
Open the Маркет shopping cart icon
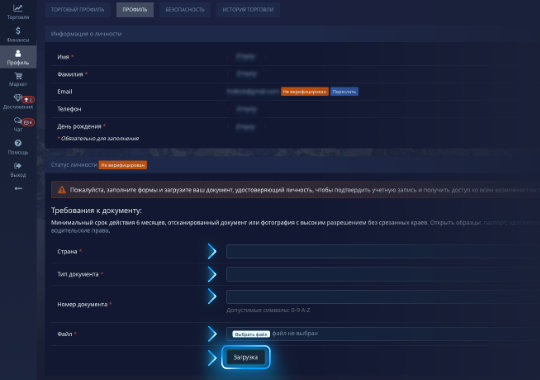tap(18, 76)
